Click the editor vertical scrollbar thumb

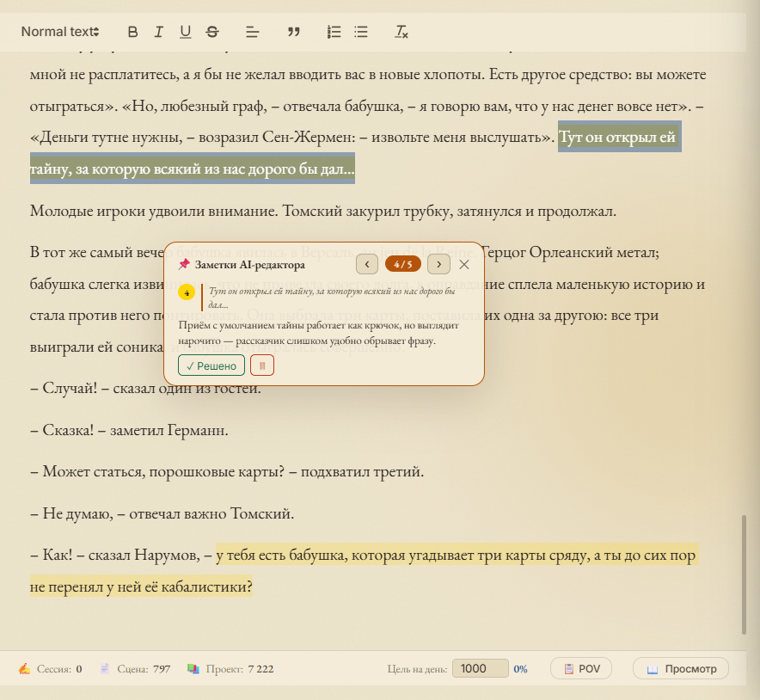[x=744, y=574]
